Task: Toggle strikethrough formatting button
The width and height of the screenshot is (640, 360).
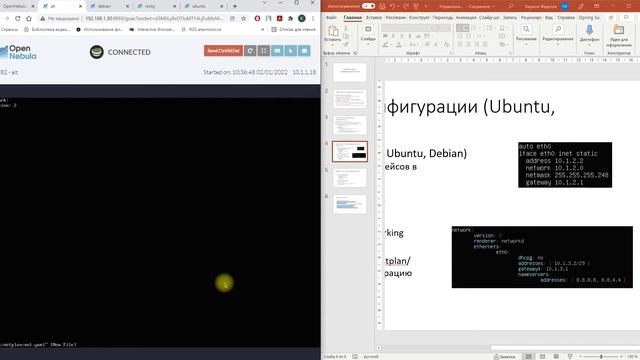Action: click(418, 36)
